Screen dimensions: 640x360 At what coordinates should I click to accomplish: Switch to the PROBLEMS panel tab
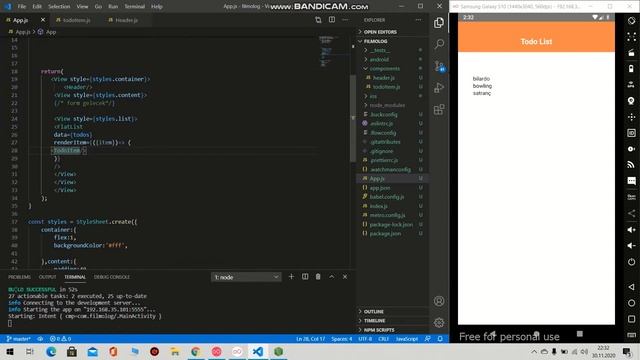coord(19,277)
